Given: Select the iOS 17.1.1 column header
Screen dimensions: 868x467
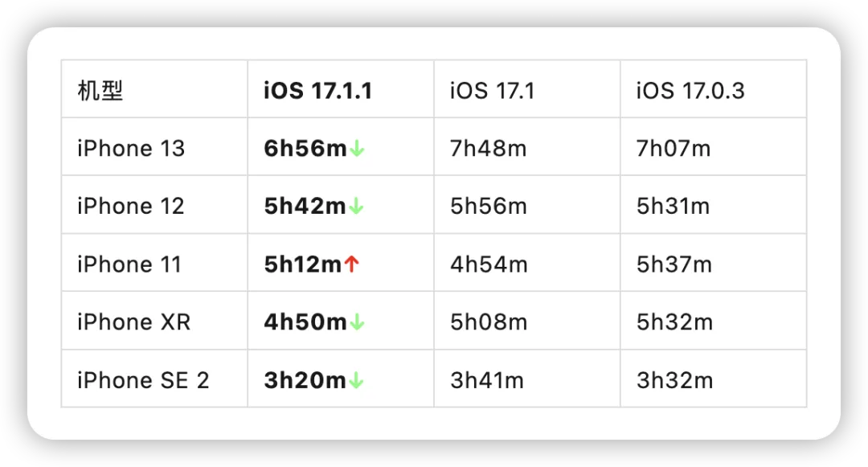Looking at the screenshot, I should [x=317, y=91].
